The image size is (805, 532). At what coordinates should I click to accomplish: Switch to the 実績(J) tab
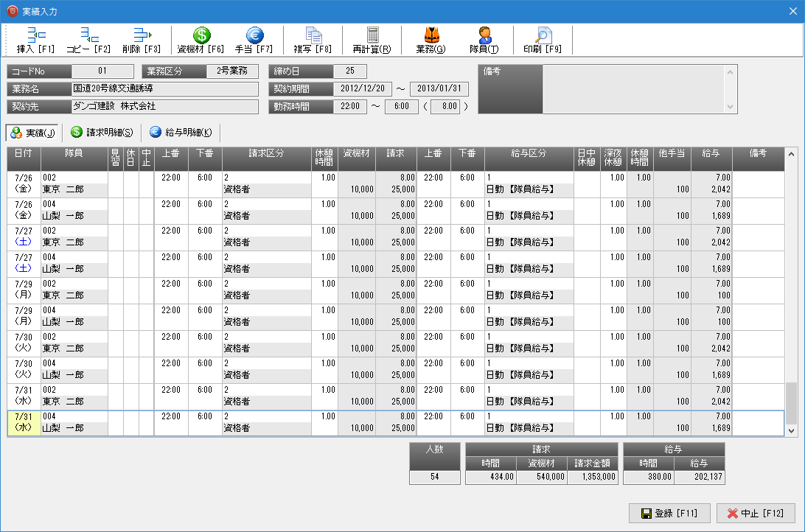(33, 133)
